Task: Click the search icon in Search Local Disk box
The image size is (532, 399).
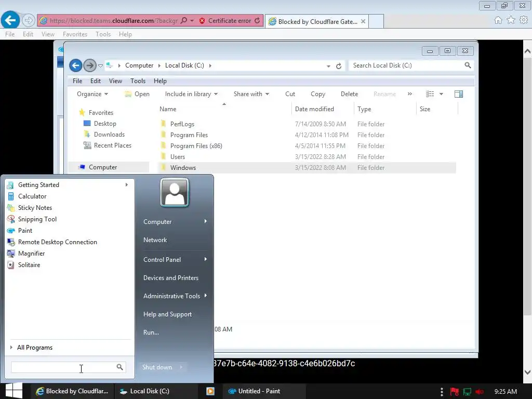Action: pyautogui.click(x=468, y=65)
